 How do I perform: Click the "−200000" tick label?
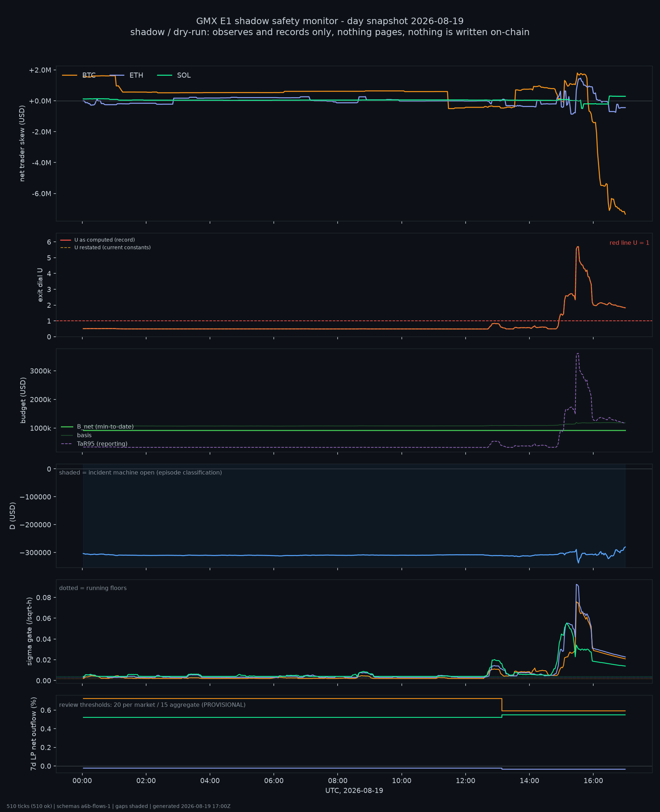(36, 525)
